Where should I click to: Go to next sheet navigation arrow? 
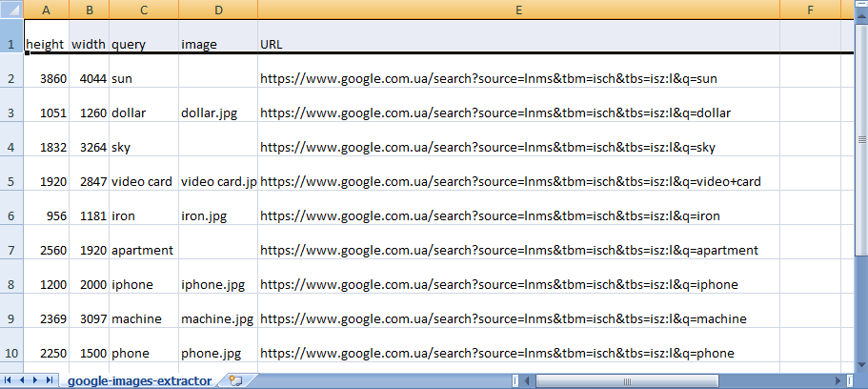(35, 380)
